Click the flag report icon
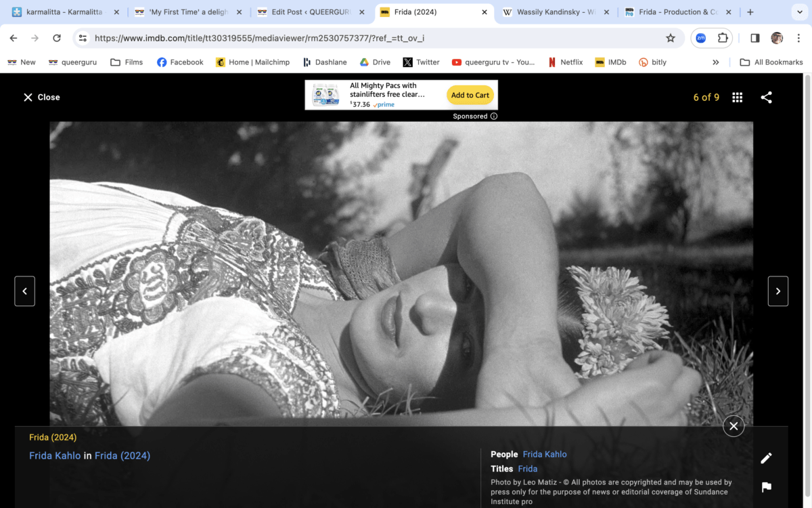Viewport: 812px width, 508px height. pyautogui.click(x=766, y=487)
